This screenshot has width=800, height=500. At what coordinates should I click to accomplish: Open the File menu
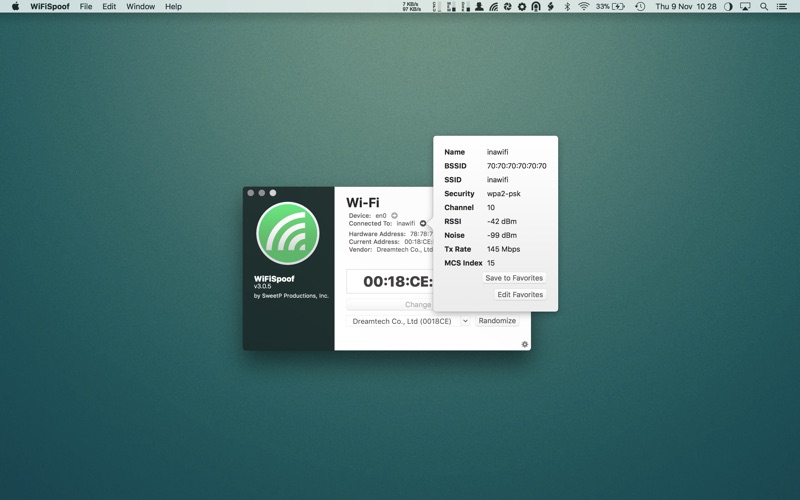86,7
